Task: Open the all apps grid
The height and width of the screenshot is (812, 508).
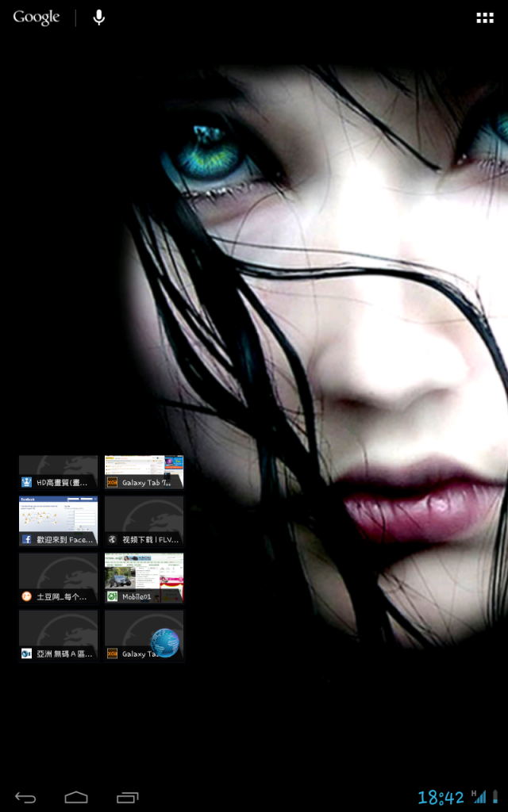Action: click(485, 18)
